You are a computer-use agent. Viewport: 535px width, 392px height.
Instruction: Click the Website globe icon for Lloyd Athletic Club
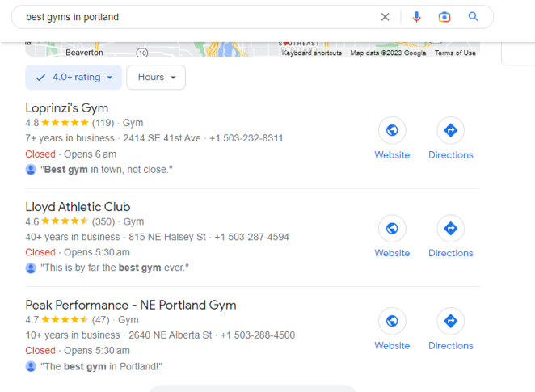point(392,228)
